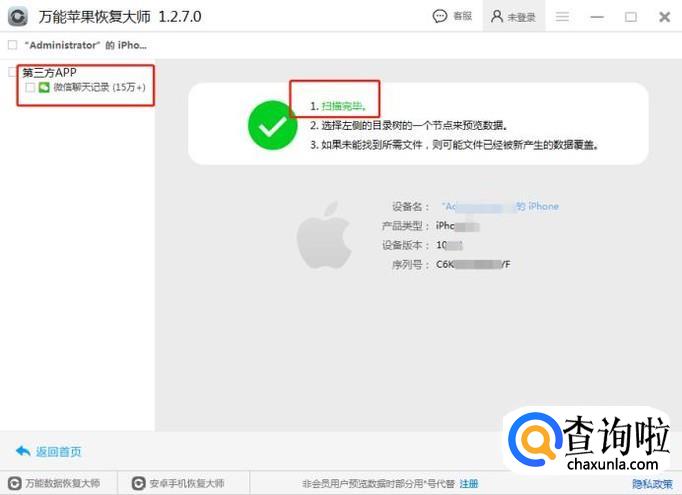Click the app logo icon in title bar
This screenshot has width=682, height=495.
[x=17, y=17]
